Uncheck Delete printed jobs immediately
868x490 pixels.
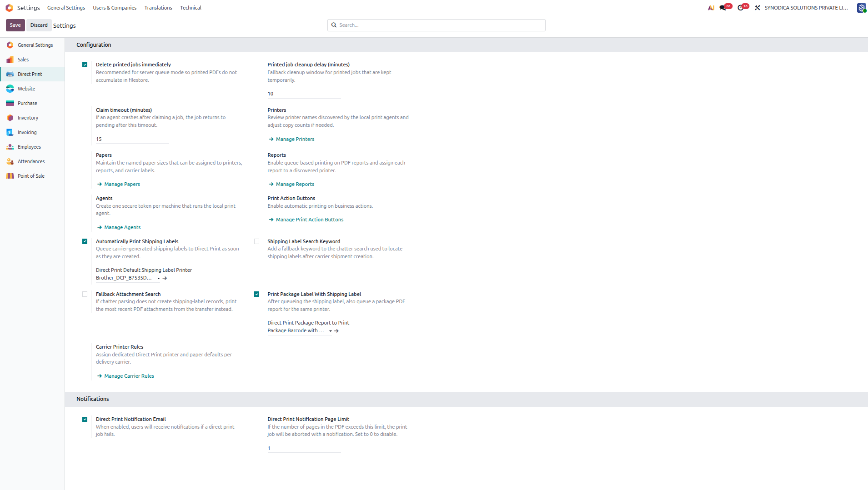pos(85,65)
